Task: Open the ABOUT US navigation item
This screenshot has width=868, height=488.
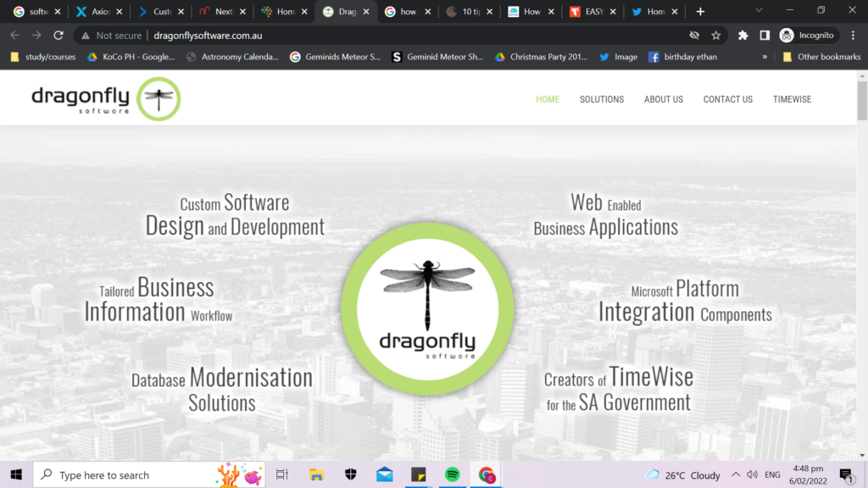Action: click(663, 100)
